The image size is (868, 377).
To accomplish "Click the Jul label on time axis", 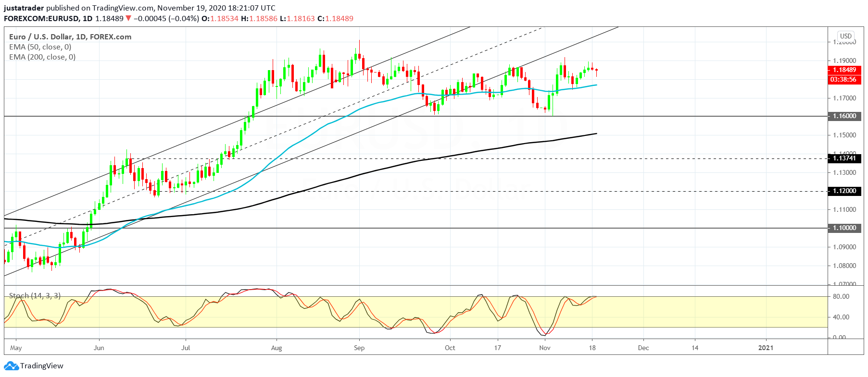I will (x=186, y=348).
